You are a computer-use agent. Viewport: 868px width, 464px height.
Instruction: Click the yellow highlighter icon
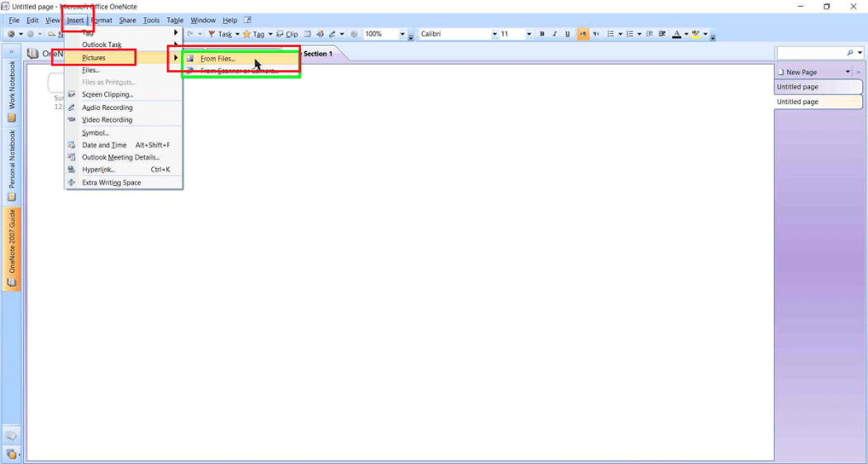[696, 34]
